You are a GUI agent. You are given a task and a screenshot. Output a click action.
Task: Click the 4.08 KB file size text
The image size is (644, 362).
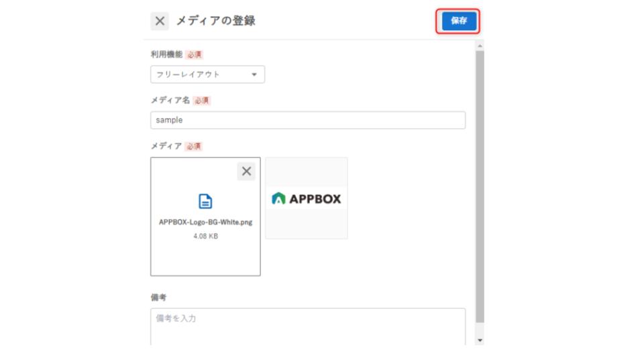click(x=205, y=236)
